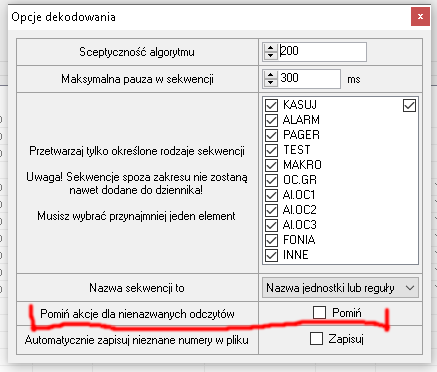
Task: Uncheck the OC.GR sequence type
Action: coord(271,180)
